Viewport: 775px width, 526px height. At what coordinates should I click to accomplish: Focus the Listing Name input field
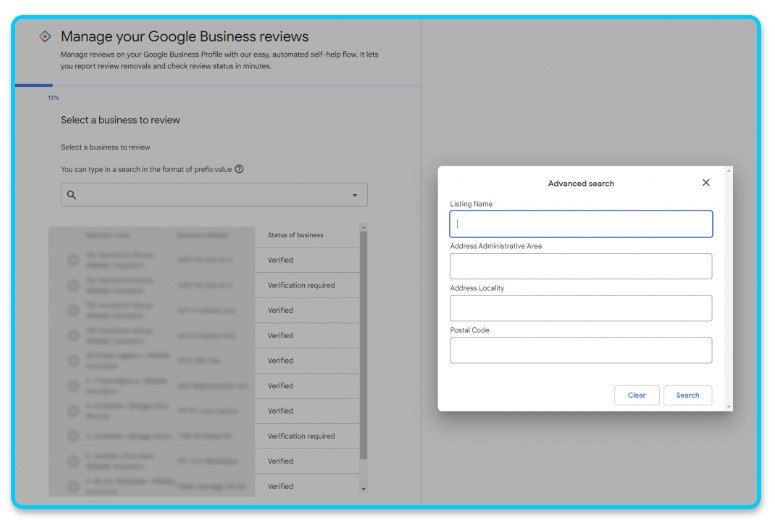click(x=581, y=224)
